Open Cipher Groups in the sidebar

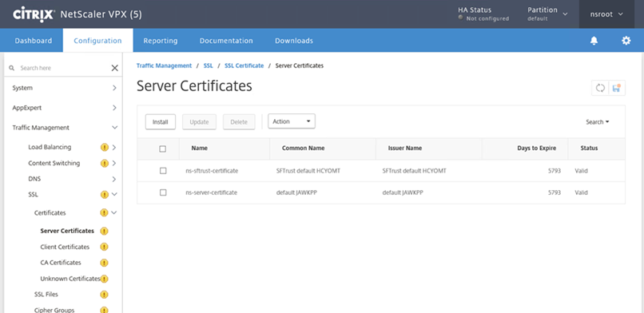[x=54, y=310]
